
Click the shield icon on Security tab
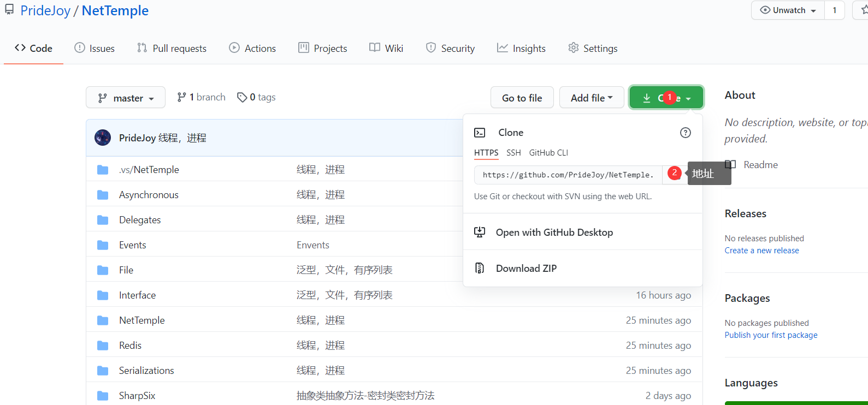coord(431,47)
